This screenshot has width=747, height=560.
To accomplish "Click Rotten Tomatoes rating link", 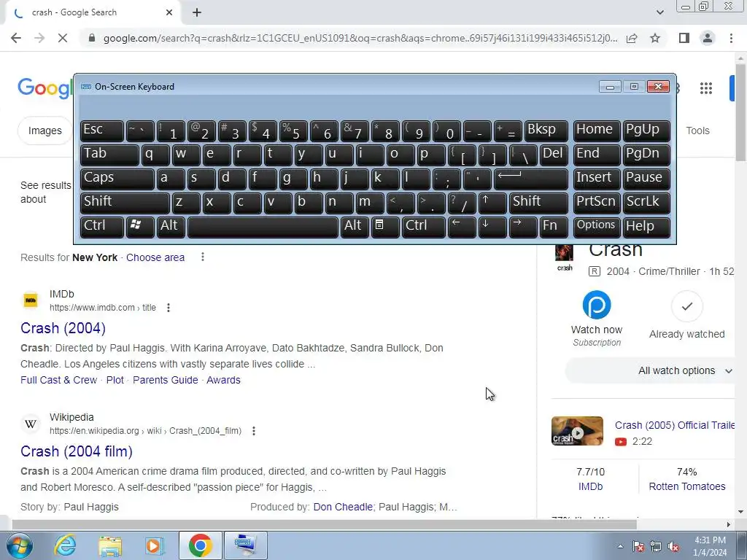I will tap(687, 486).
